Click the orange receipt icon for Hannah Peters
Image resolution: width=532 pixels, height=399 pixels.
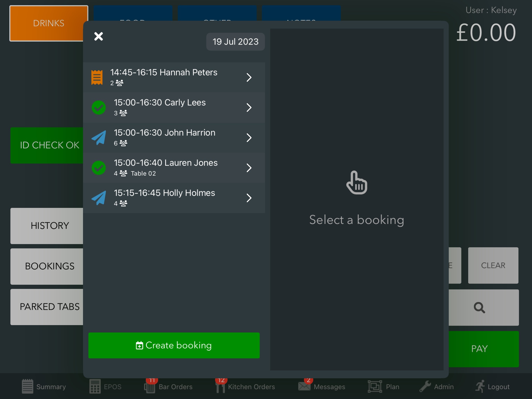coord(97,77)
